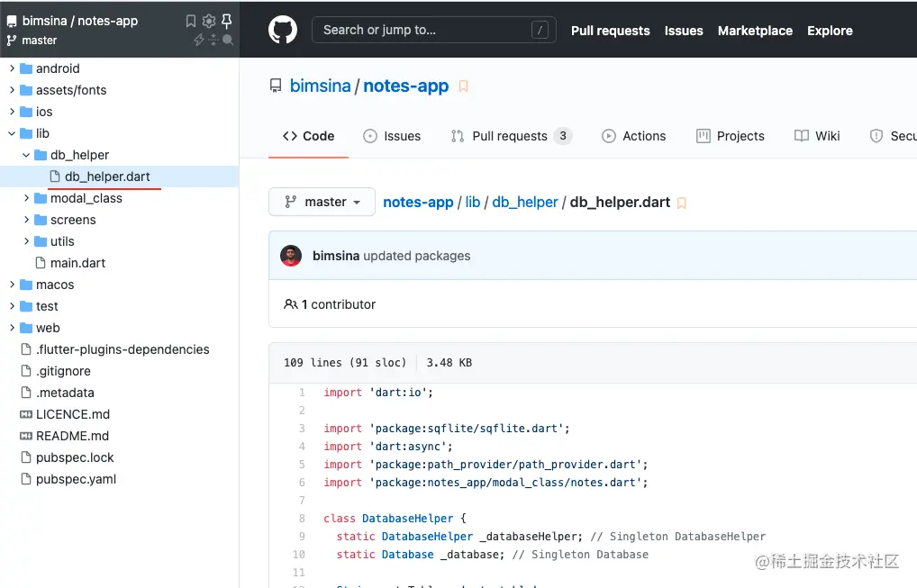Click the markdown icon beside README.md
The width and height of the screenshot is (917, 588).
(26, 436)
